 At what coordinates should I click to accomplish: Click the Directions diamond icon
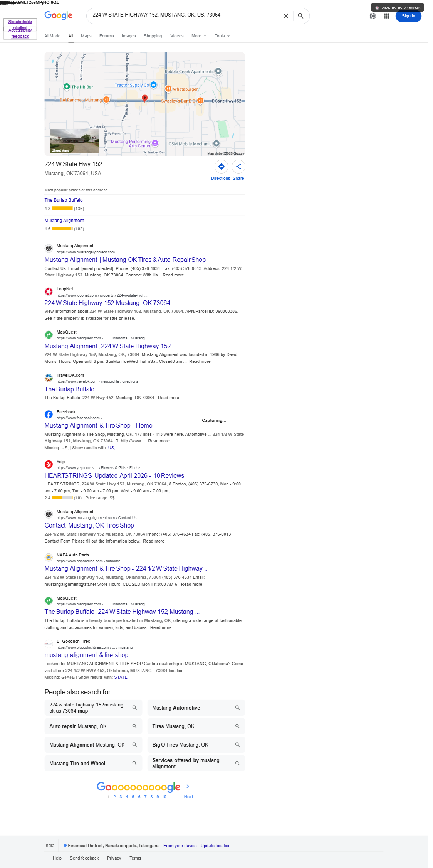coord(221,167)
